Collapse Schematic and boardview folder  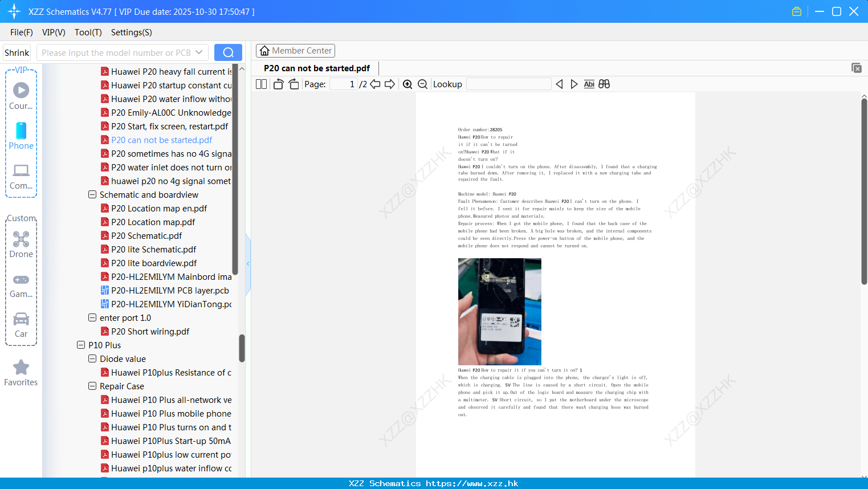click(x=92, y=194)
